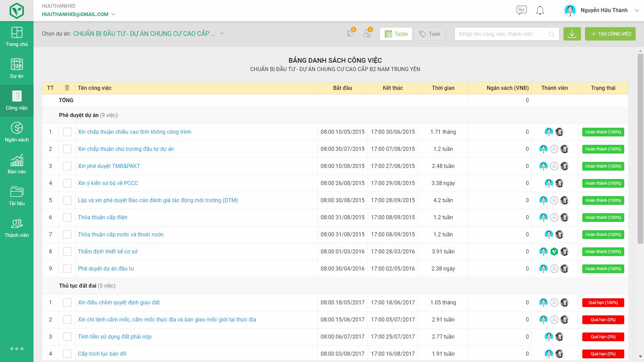Image resolution: width=644 pixels, height=362 pixels.
Task: Sort by Trạng thái column header
Action: click(603, 88)
